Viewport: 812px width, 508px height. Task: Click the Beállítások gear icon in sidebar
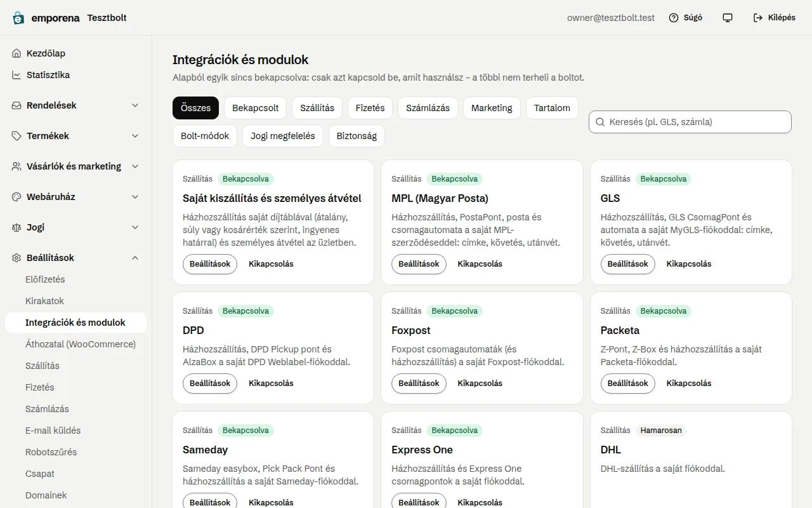click(16, 258)
